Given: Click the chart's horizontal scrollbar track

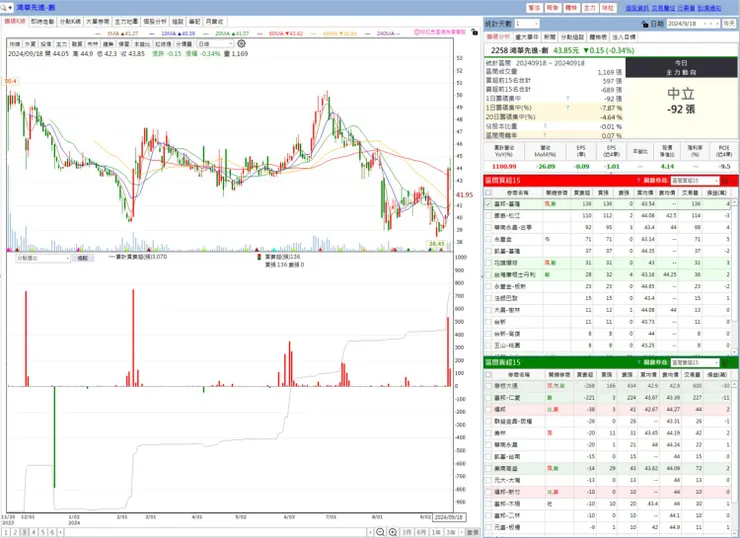Looking at the screenshot, I should (215, 532).
